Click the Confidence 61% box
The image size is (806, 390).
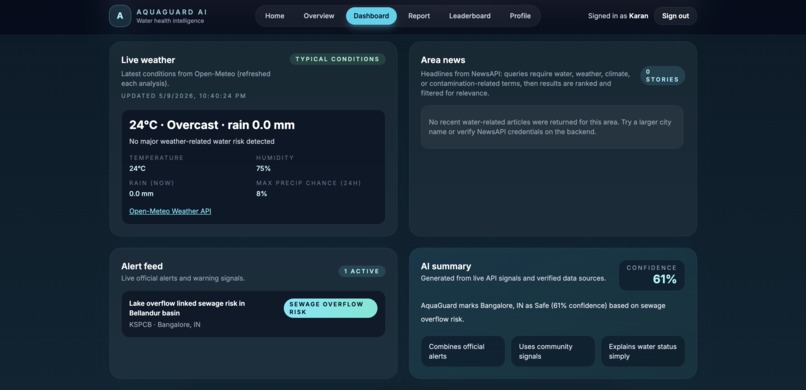652,275
